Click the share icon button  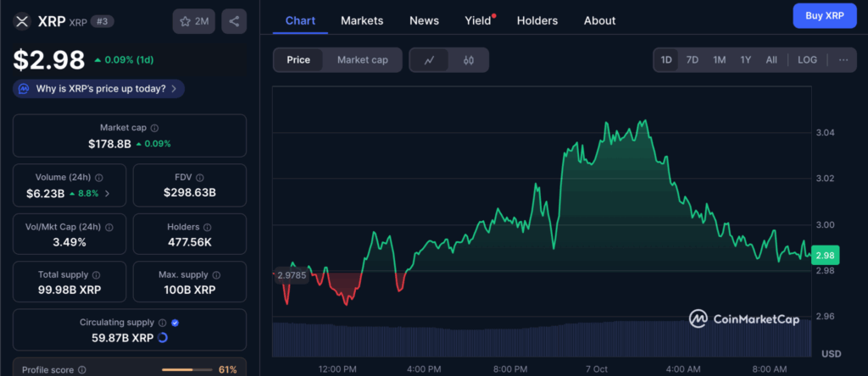point(234,21)
